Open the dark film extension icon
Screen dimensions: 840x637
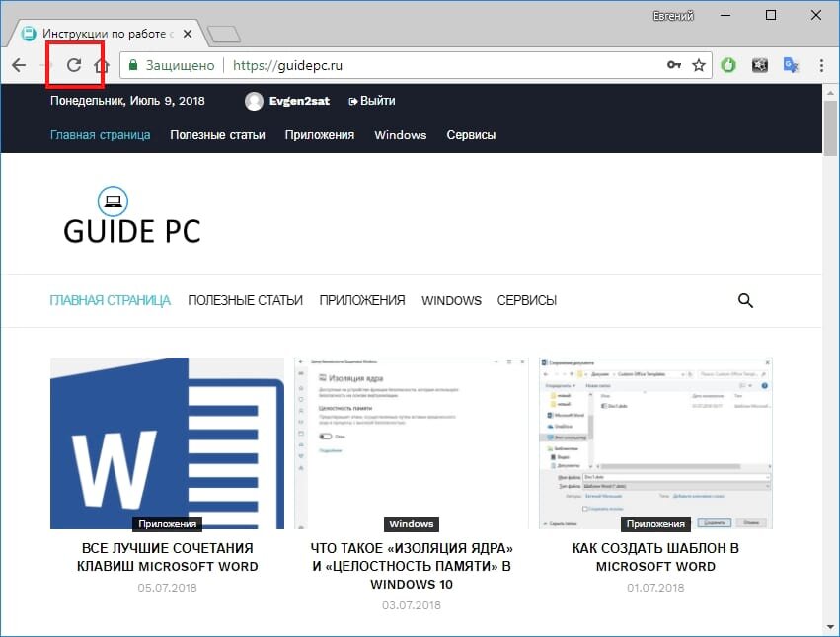click(x=760, y=65)
